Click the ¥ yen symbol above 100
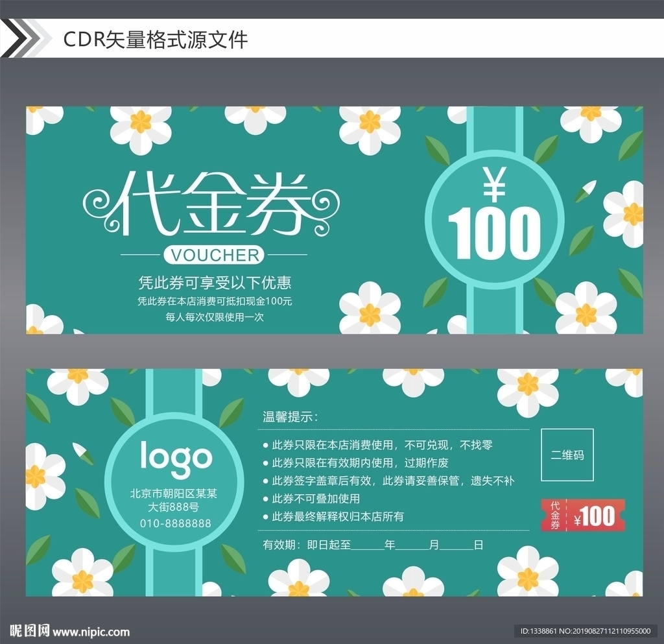664x644 pixels. click(495, 184)
